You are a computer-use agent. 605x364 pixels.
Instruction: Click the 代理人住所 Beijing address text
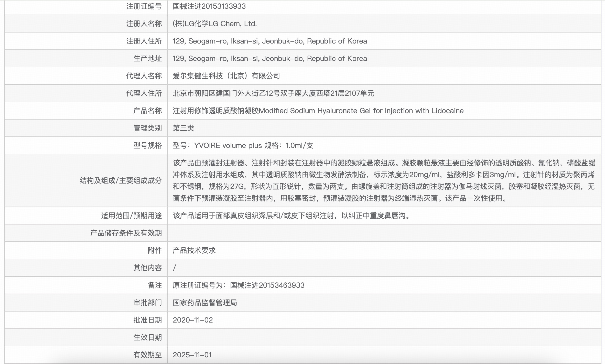pyautogui.click(x=273, y=93)
